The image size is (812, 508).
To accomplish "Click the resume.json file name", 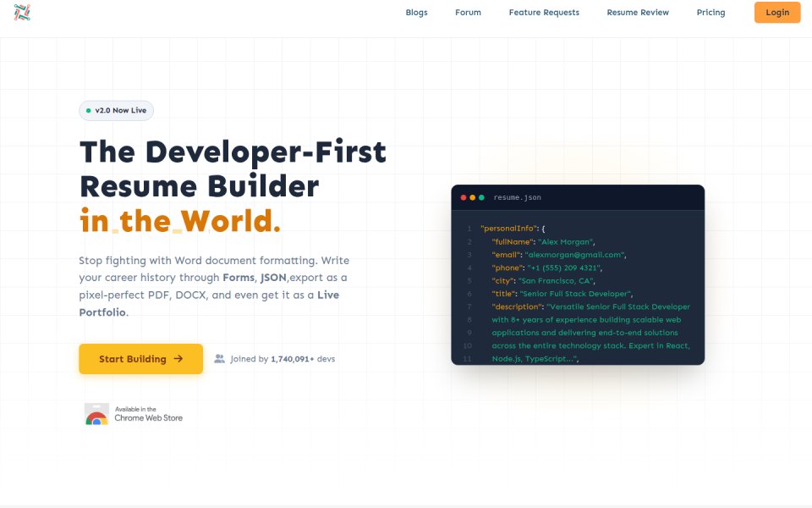I will pyautogui.click(x=518, y=197).
